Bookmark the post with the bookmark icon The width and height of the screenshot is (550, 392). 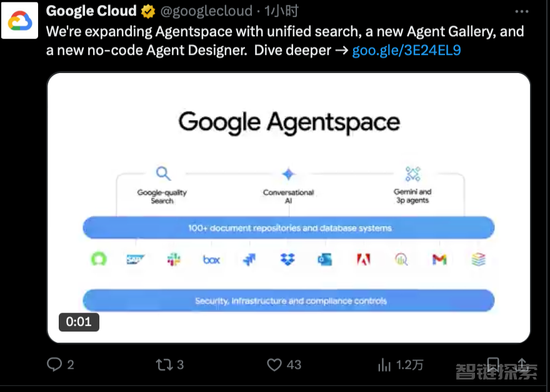coord(493,365)
